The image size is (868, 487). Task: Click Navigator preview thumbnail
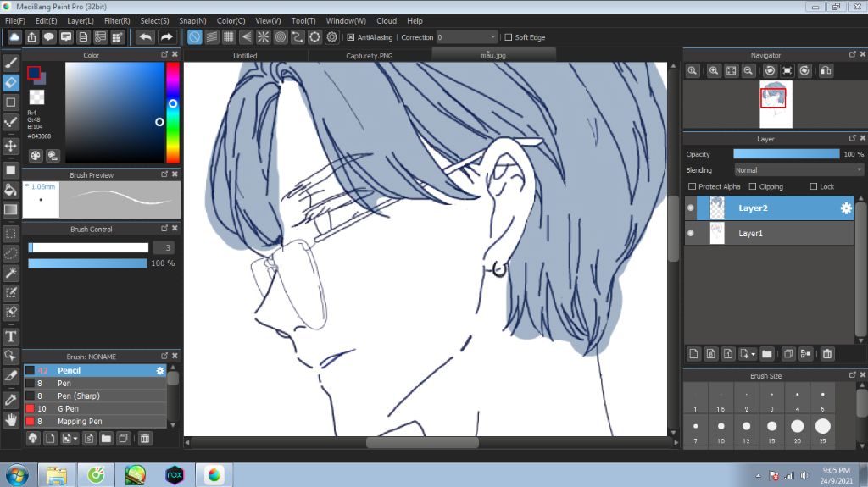click(x=776, y=104)
